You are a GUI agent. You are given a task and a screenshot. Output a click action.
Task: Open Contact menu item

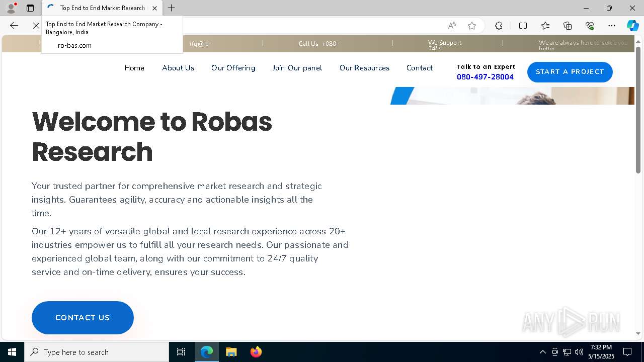point(420,68)
